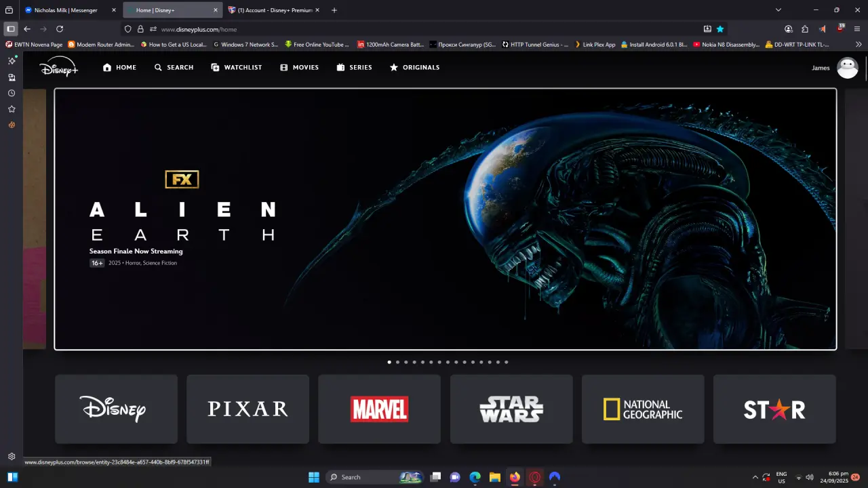Select the National Geographic brand tile
Viewport: 868px width, 488px height.
(x=643, y=409)
